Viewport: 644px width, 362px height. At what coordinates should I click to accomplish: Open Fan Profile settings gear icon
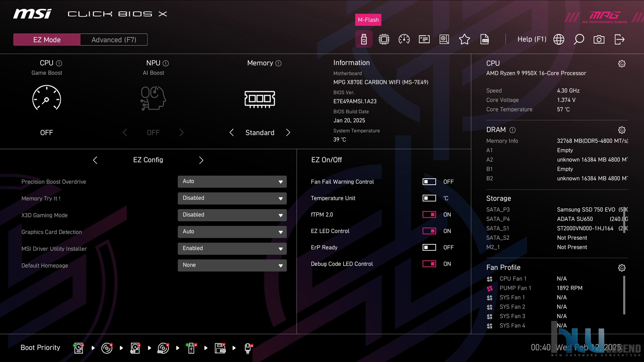(x=622, y=268)
